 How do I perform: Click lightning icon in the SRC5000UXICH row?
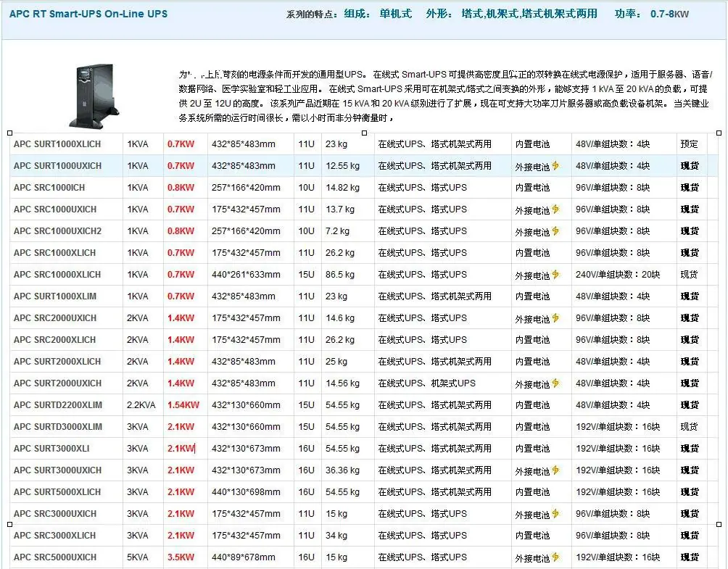click(x=556, y=557)
